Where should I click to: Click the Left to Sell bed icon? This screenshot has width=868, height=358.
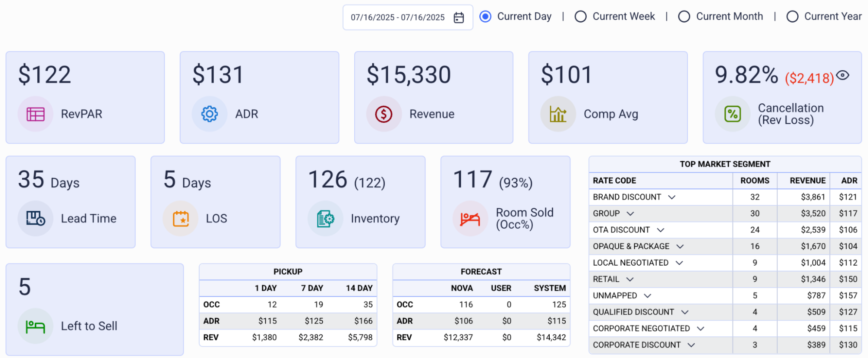(36, 326)
